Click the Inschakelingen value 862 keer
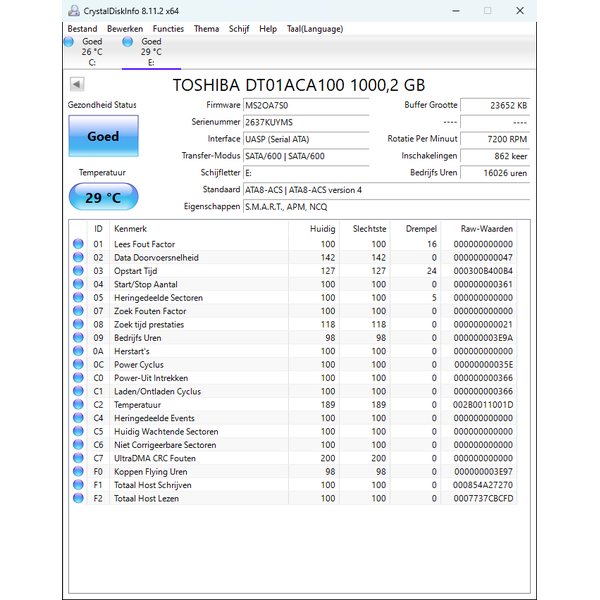 coord(495,156)
